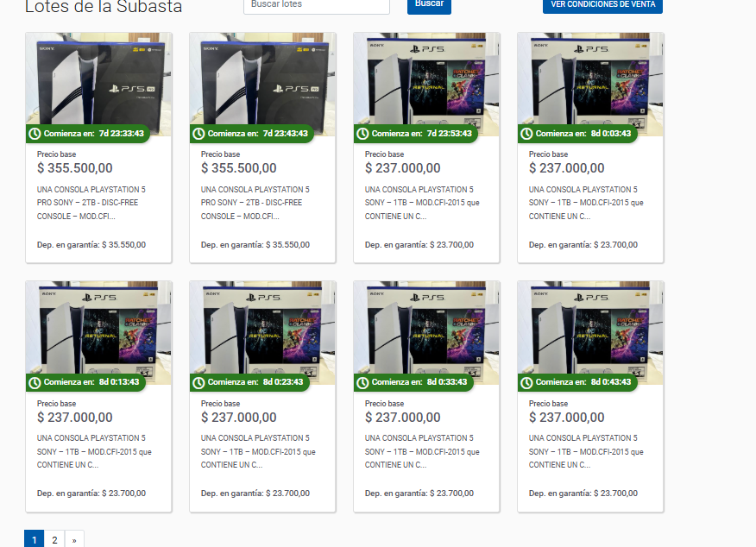
Task: Open PS5 lot image starting 8d 0:43:43
Action: click(590, 333)
